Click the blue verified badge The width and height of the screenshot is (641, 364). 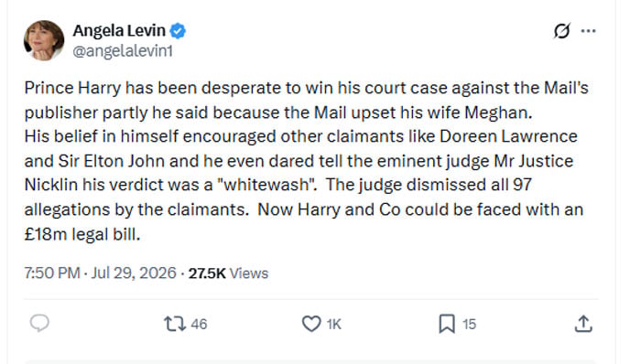pos(178,31)
